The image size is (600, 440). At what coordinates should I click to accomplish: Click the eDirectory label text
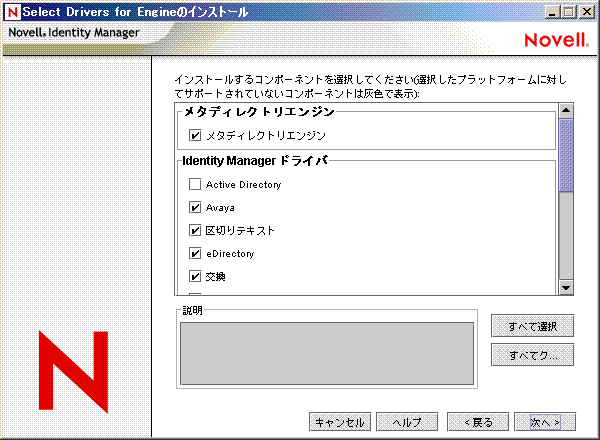click(x=230, y=254)
